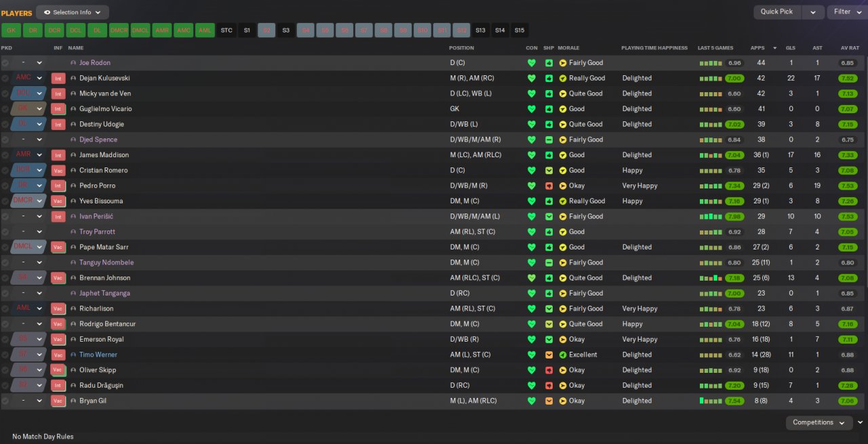Click Cristian Romero's Vac status badge
The height and width of the screenshot is (444, 868).
[58, 170]
